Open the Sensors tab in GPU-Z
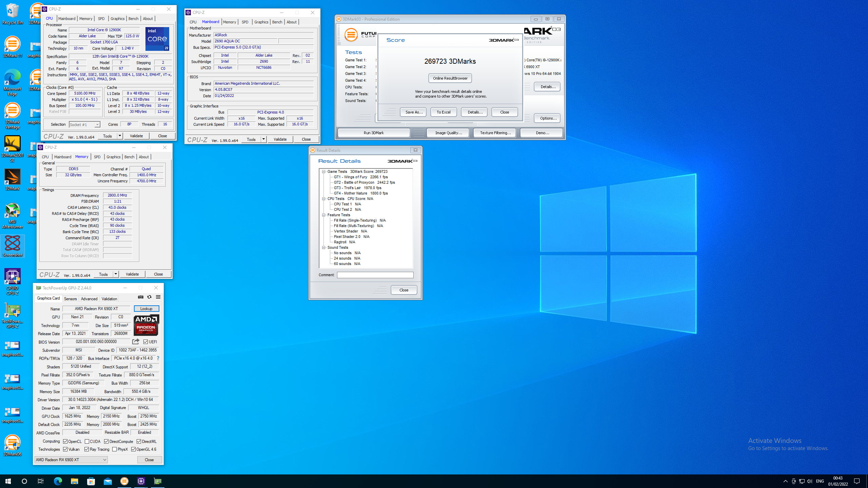868x488 pixels. (71, 299)
